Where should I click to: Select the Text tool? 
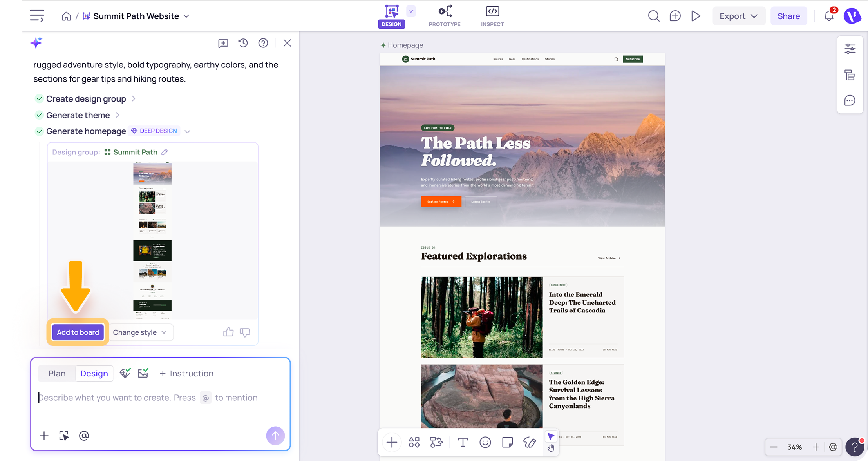[463, 442]
